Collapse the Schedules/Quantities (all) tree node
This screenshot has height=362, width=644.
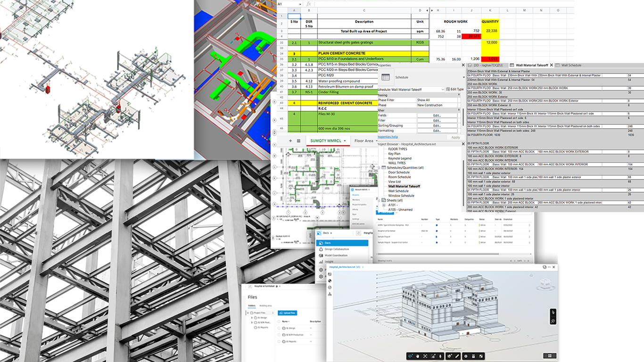tap(379, 168)
